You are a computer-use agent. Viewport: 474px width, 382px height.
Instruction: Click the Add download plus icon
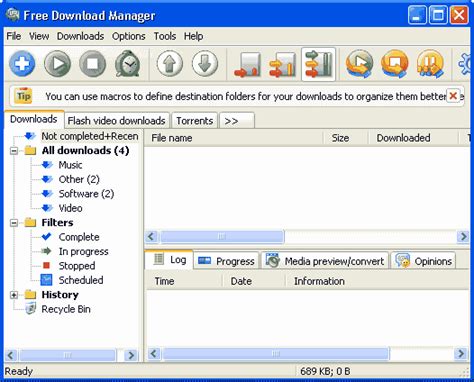pos(22,64)
